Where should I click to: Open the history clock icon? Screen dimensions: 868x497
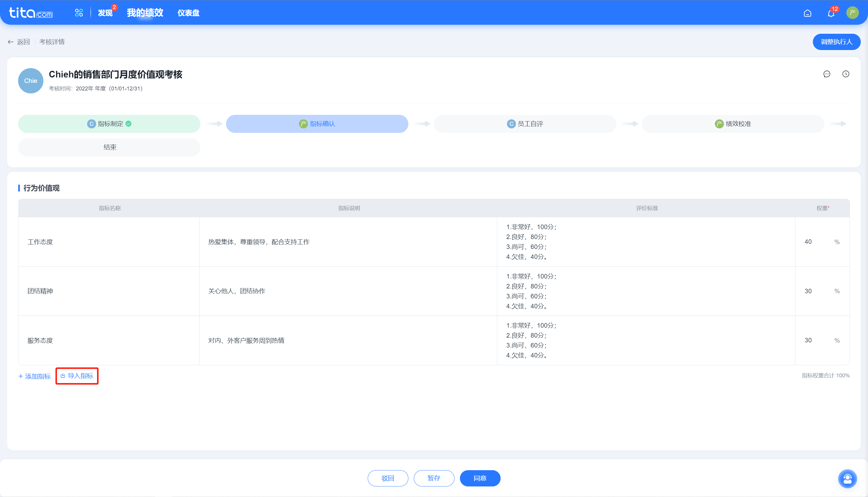click(x=845, y=74)
